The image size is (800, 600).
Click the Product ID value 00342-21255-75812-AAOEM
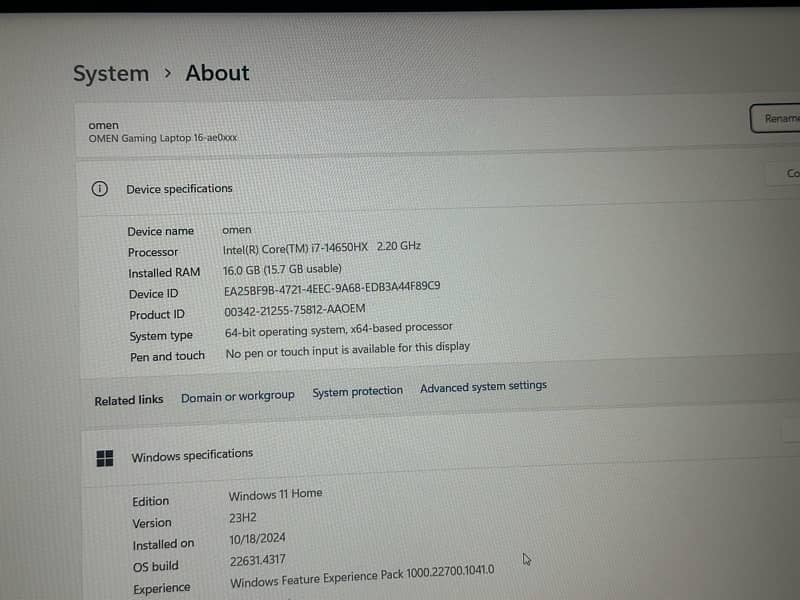point(295,309)
